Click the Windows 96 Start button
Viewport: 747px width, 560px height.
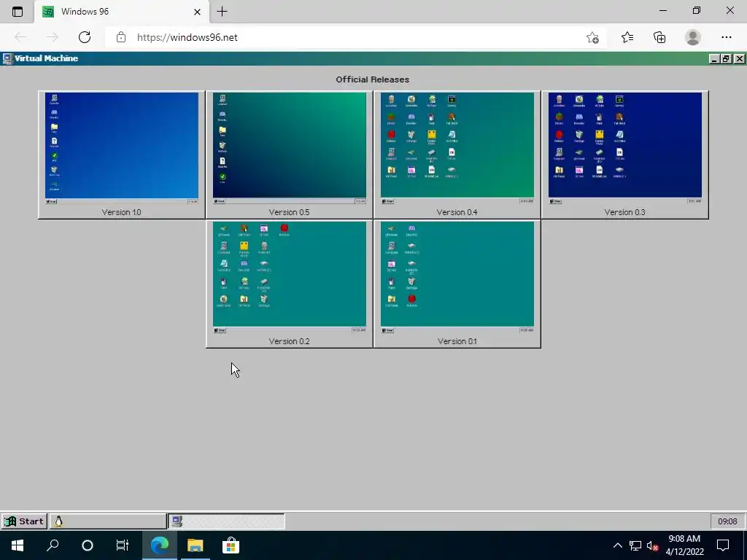point(24,521)
